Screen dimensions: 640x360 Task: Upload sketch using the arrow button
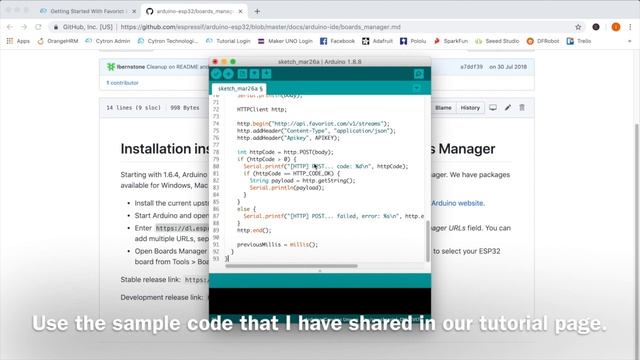tap(229, 74)
